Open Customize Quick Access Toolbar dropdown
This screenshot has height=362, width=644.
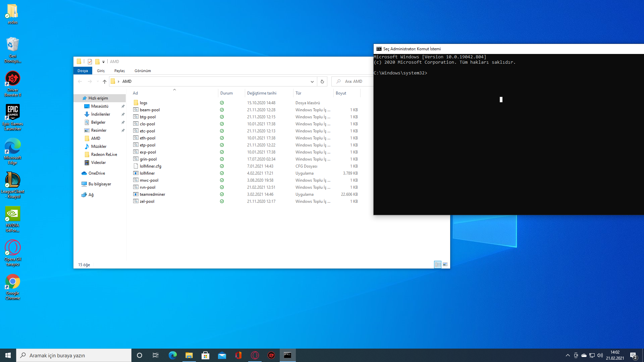click(x=103, y=62)
